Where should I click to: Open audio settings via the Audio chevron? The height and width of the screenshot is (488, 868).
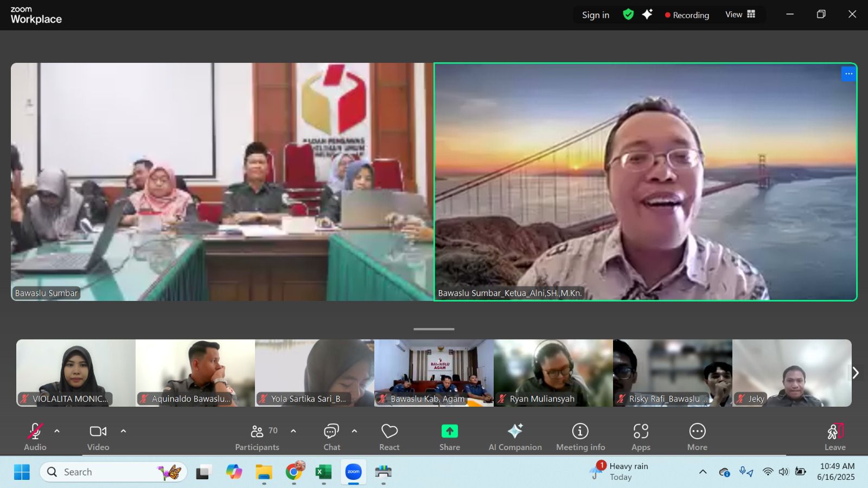pos(57,431)
